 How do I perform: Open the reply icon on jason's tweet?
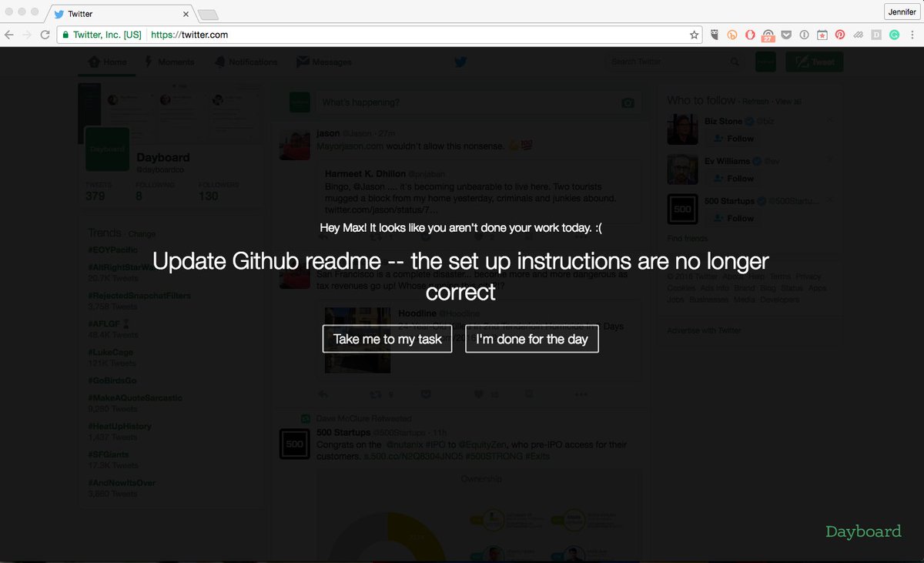point(323,393)
